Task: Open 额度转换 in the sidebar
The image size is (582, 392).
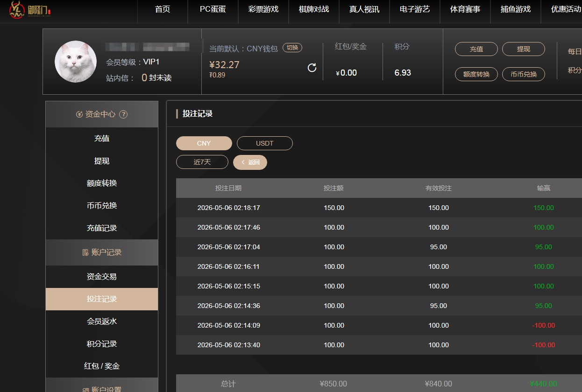Action: [102, 183]
